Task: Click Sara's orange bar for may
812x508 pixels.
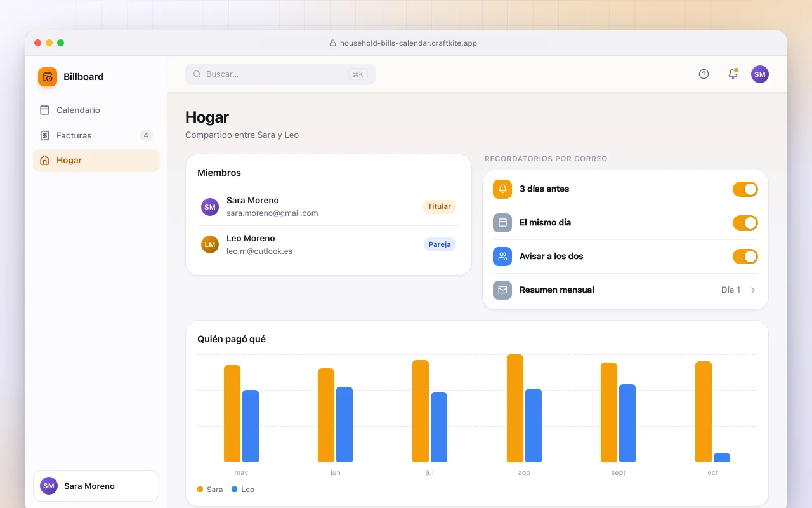Action: [x=232, y=413]
